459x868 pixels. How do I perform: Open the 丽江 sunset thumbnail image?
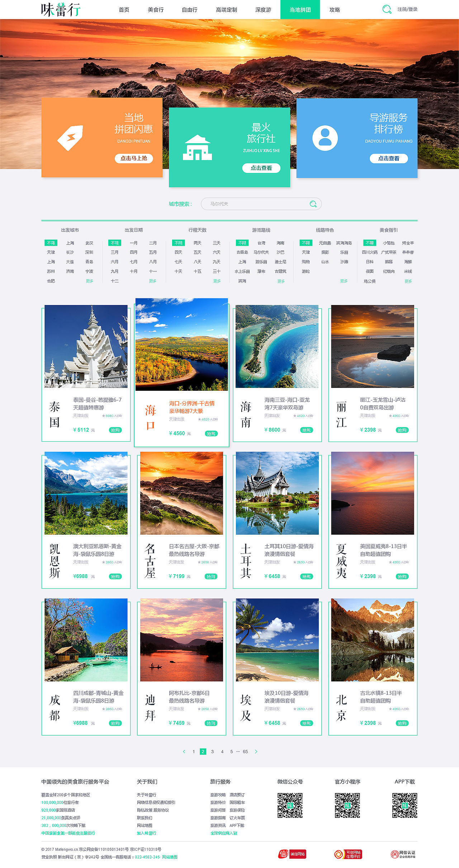pyautogui.click(x=373, y=346)
